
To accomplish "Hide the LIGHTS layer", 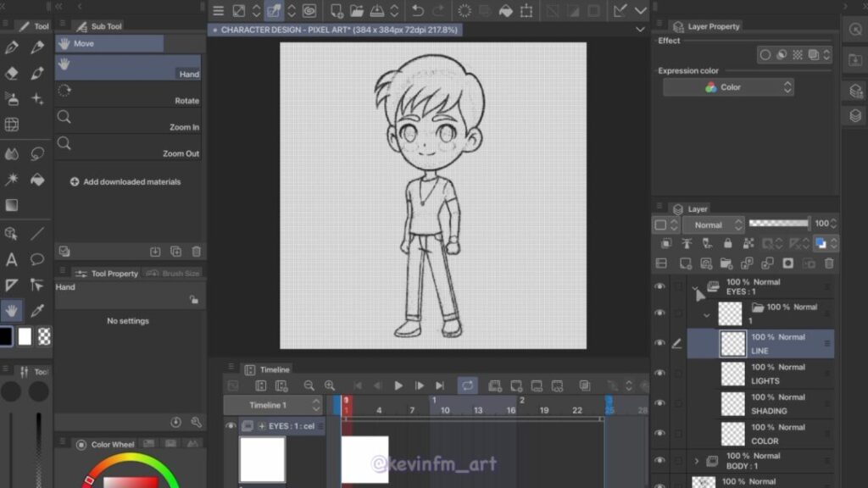I will pyautogui.click(x=659, y=373).
